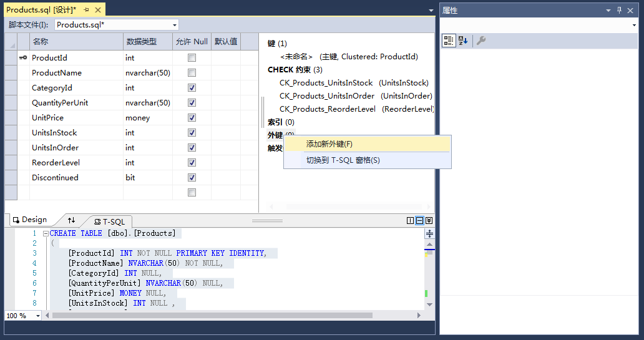Click the 数据类型 column header

pos(148,41)
